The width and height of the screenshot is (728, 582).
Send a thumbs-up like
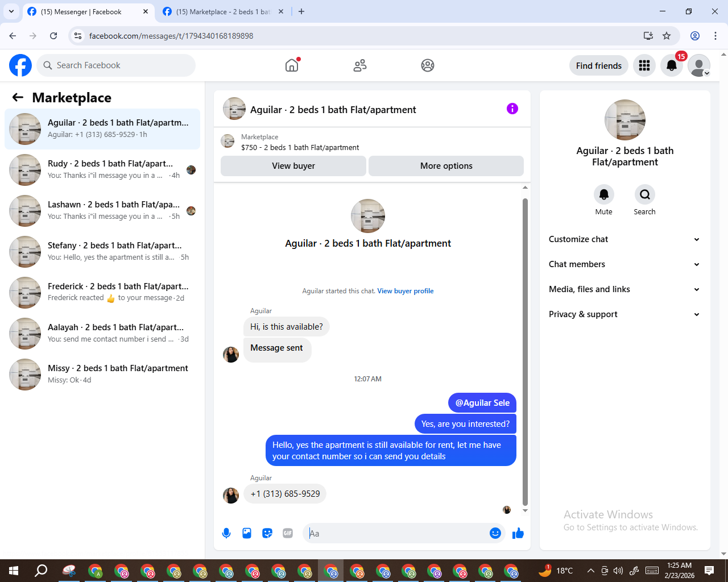(x=518, y=533)
